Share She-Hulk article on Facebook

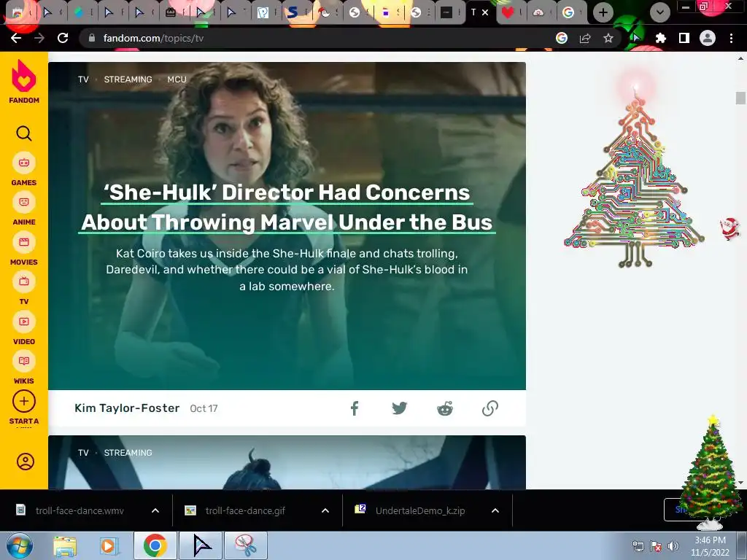355,408
